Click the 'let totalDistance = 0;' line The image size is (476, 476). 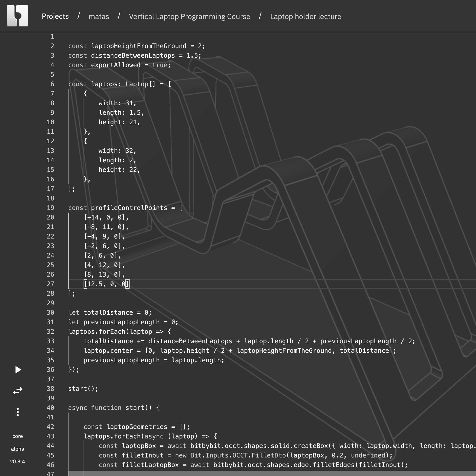point(110,313)
